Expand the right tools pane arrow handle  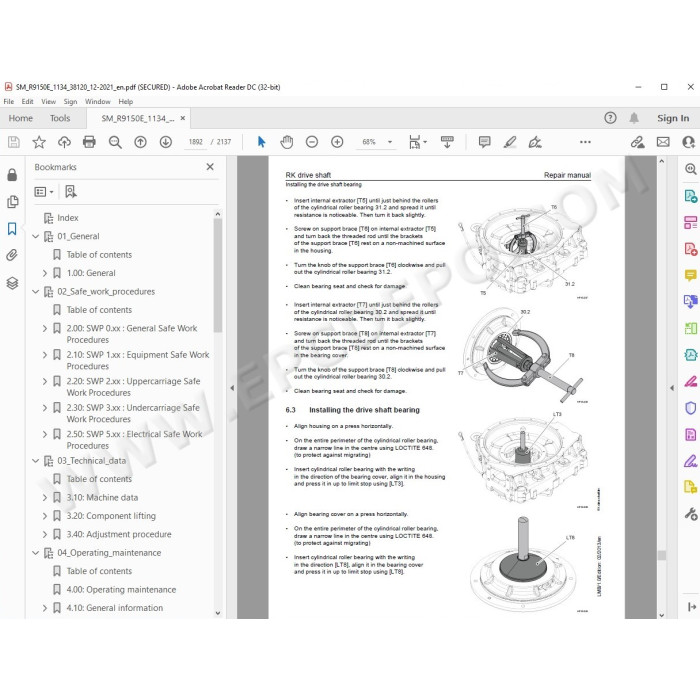coord(672,388)
